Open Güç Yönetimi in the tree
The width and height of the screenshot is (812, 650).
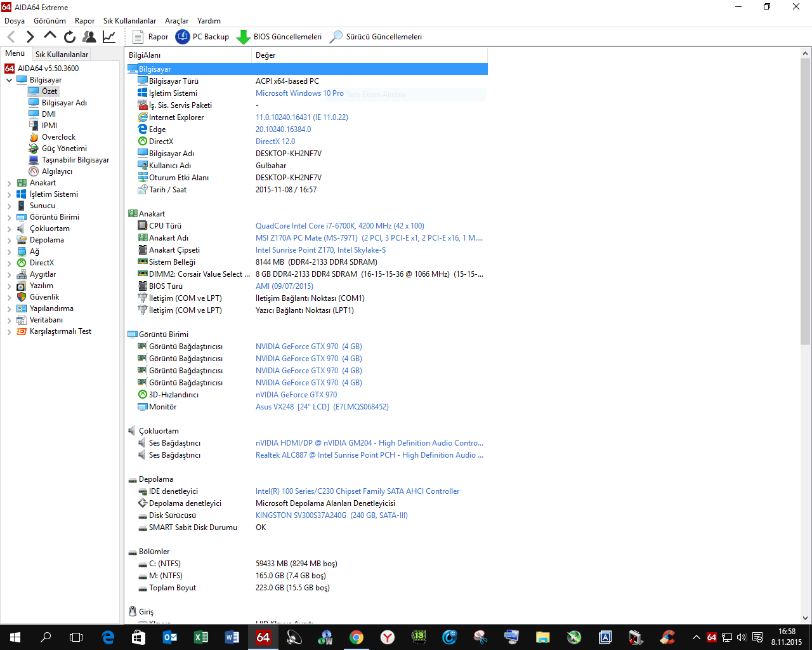[x=58, y=149]
